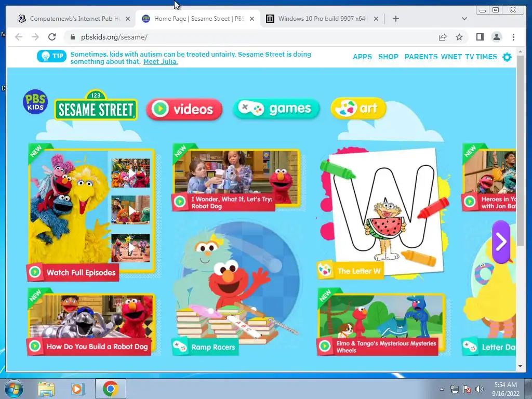
Task: Click Watch Full Episodes label
Action: 81,272
